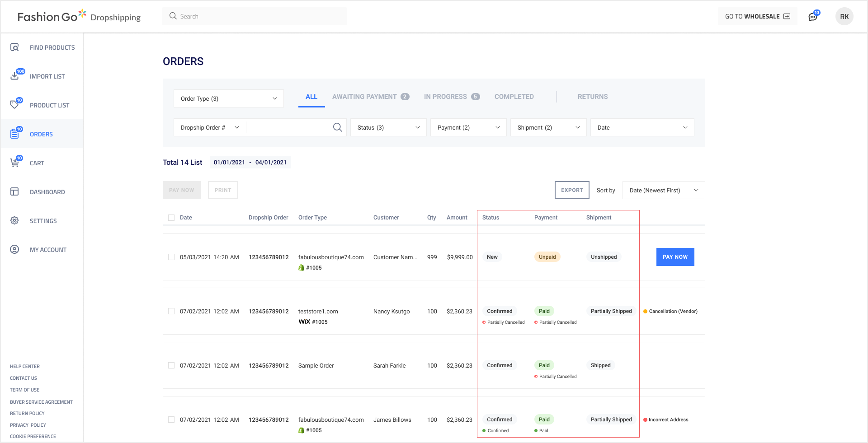The image size is (868, 443).
Task: Check the Nancy Ksutgo order checkbox
Action: [x=171, y=311]
